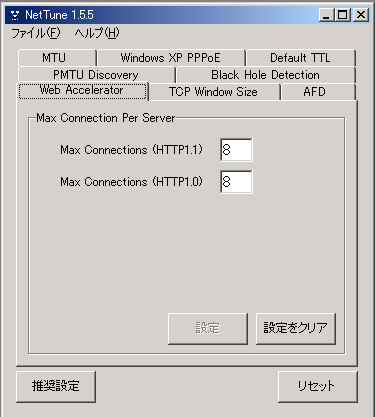Screen dimensions: 375x417
Task: Go to the Black Hole Detection tab
Action: [x=266, y=75]
